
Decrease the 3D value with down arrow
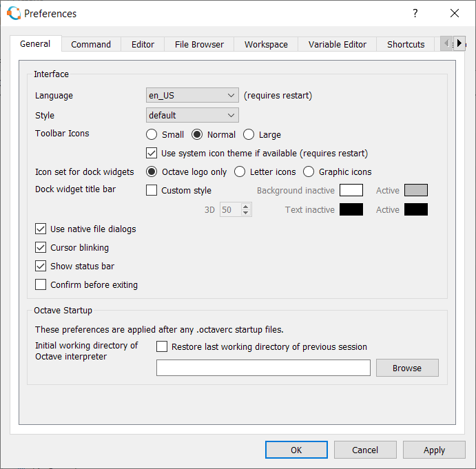pos(246,213)
